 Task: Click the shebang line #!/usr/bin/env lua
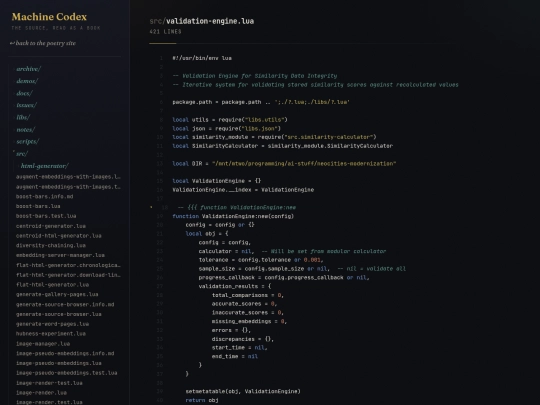[x=202, y=58]
